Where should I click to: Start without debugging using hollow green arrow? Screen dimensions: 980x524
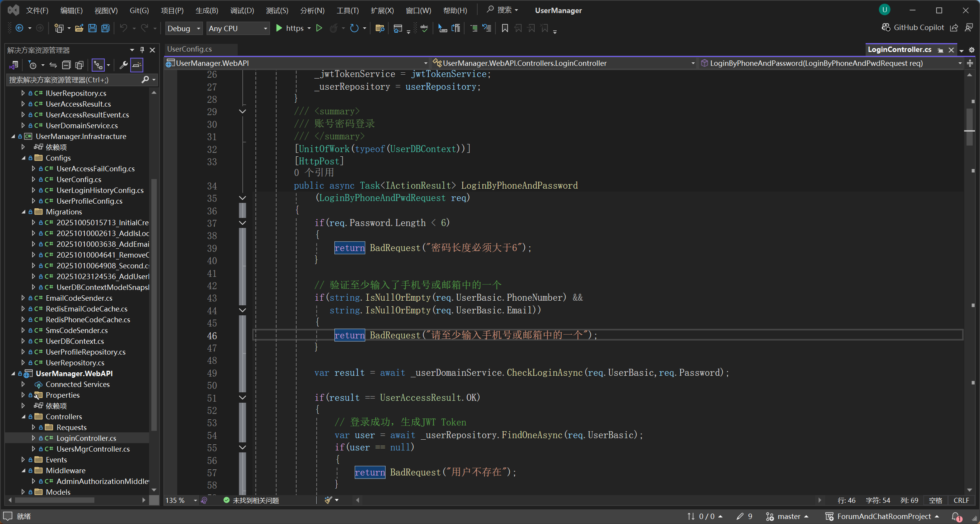(319, 28)
